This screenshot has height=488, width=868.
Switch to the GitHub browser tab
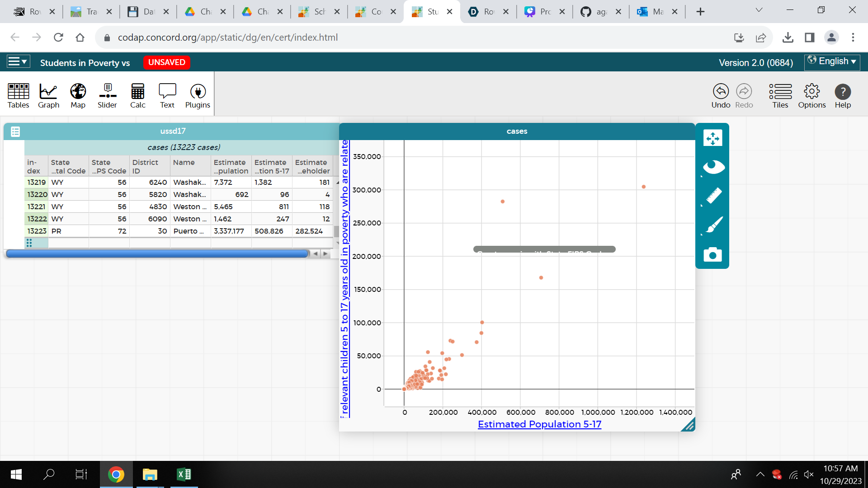594,12
